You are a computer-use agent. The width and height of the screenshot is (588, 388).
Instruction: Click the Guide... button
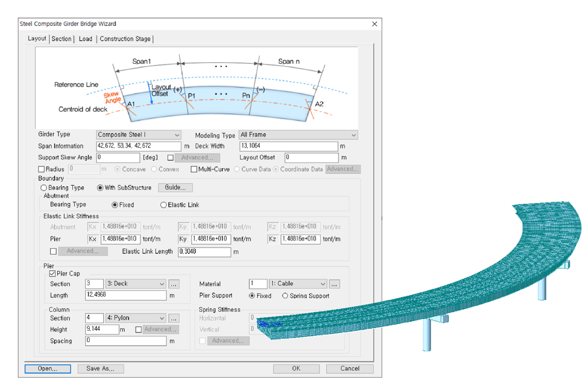point(175,188)
